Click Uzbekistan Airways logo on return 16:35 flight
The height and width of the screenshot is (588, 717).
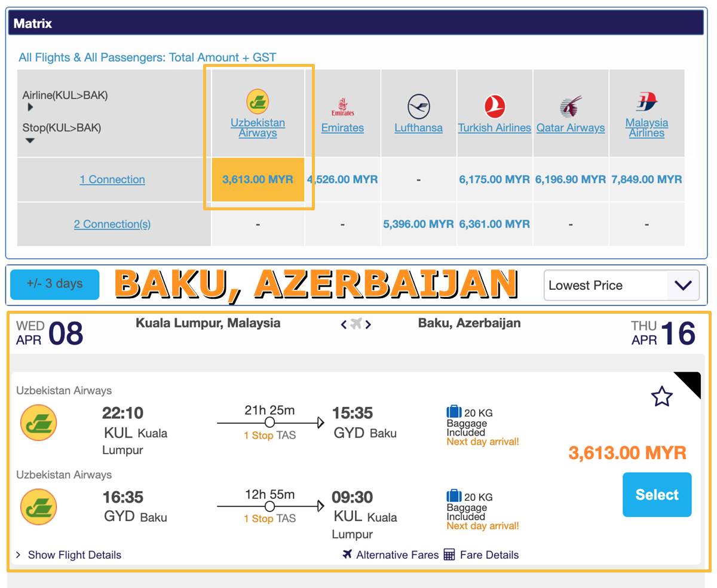[x=39, y=507]
